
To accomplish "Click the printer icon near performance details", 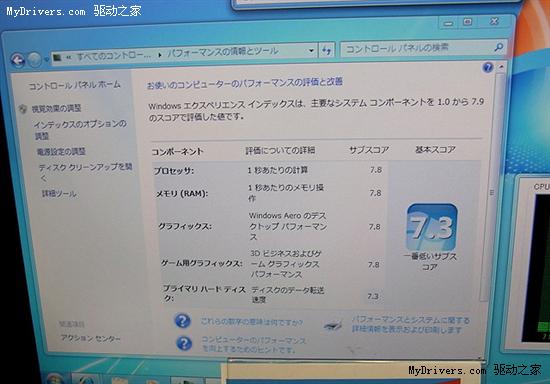I will [x=333, y=325].
